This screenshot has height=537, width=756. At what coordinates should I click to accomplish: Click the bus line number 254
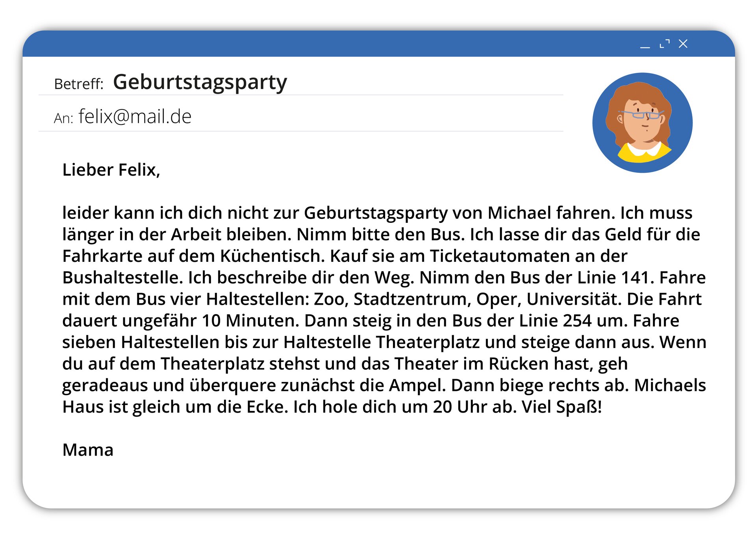pyautogui.click(x=577, y=320)
